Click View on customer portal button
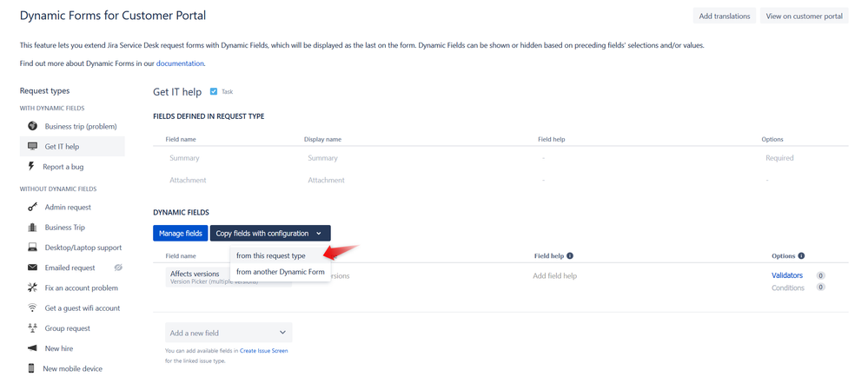868x377 pixels. [x=804, y=16]
